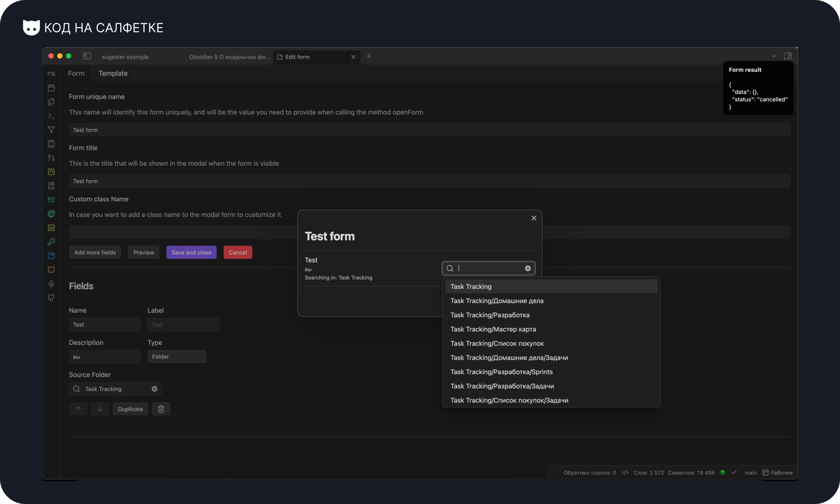
Task: Toggle the left sidebar panel icon
Action: coord(87,56)
